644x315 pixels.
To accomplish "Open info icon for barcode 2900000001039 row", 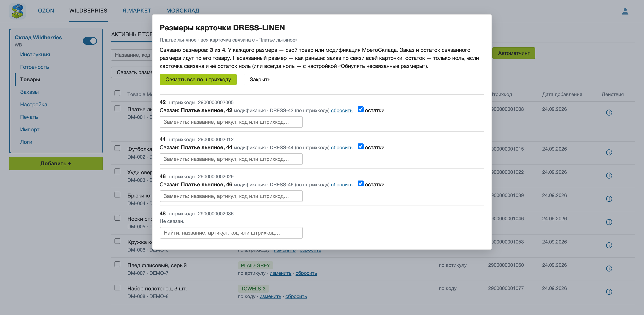I will click(609, 199).
